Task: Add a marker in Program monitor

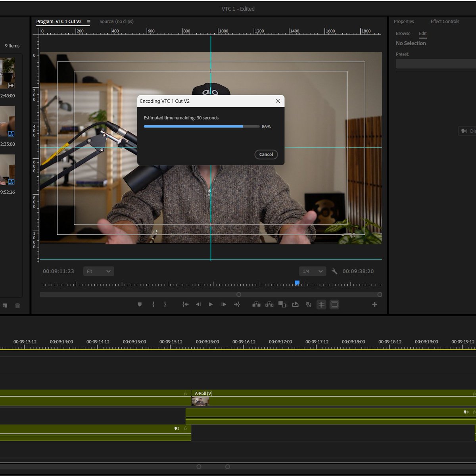Action: tap(140, 305)
